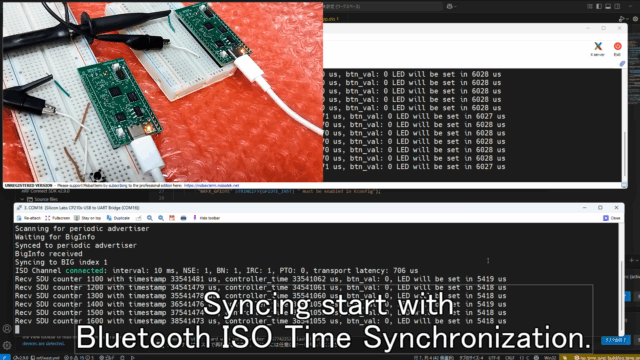Expand the run and debug dropdown arrow
This screenshot has height=360, width=640.
point(627,19)
